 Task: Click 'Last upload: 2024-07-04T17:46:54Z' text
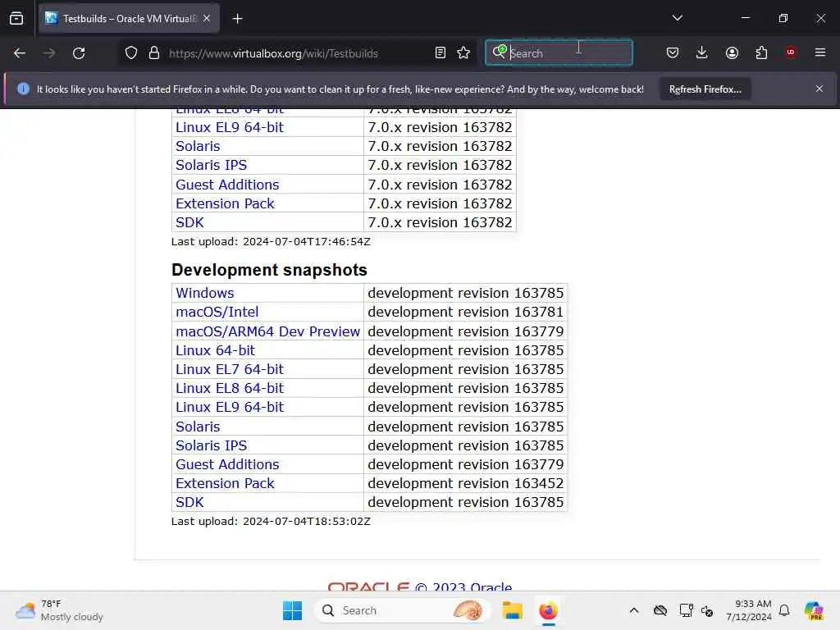(271, 242)
